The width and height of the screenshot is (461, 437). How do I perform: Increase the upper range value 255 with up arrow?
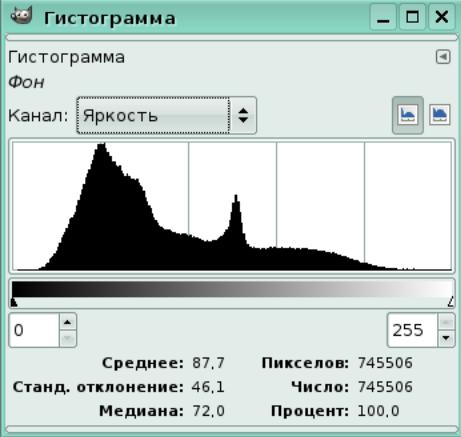(446, 322)
